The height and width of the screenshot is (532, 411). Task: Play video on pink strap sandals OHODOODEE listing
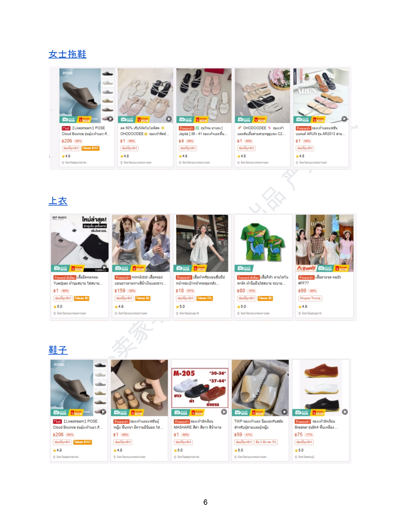(x=169, y=119)
